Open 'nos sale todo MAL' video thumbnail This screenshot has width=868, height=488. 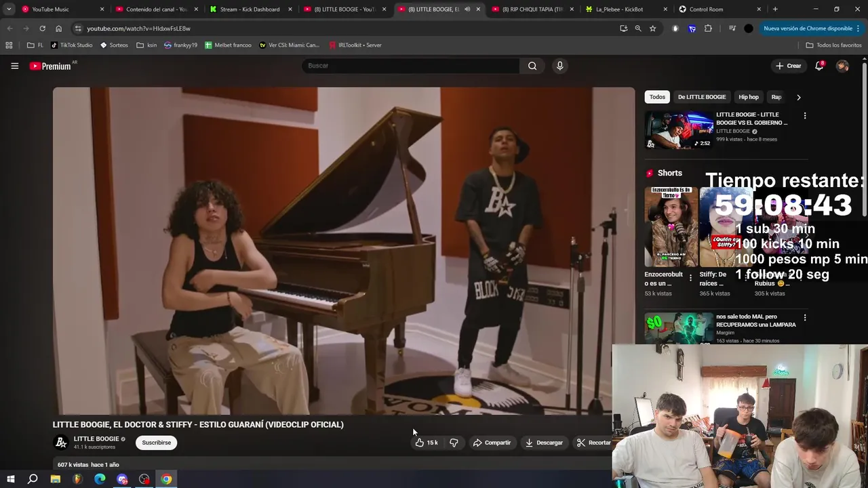[679, 329]
